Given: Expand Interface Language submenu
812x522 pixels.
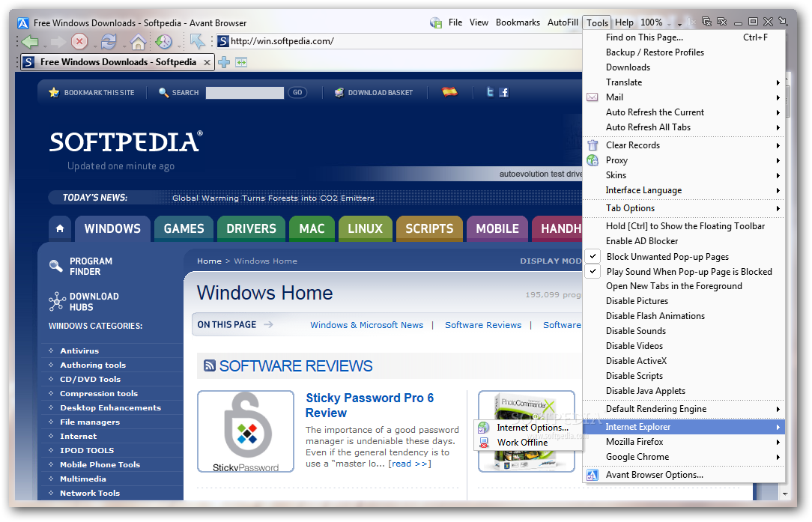Looking at the screenshot, I should pyautogui.click(x=684, y=190).
